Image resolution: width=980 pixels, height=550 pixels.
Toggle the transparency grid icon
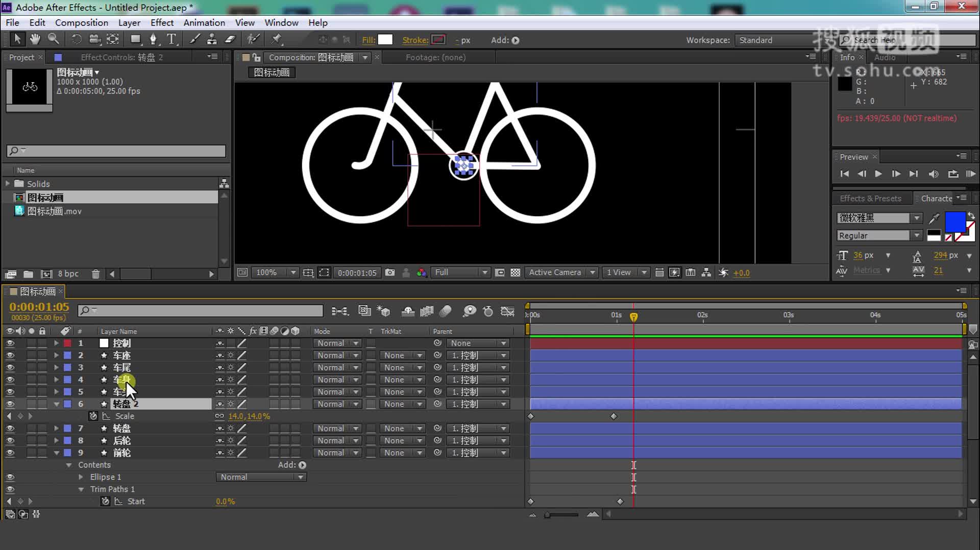pos(516,272)
